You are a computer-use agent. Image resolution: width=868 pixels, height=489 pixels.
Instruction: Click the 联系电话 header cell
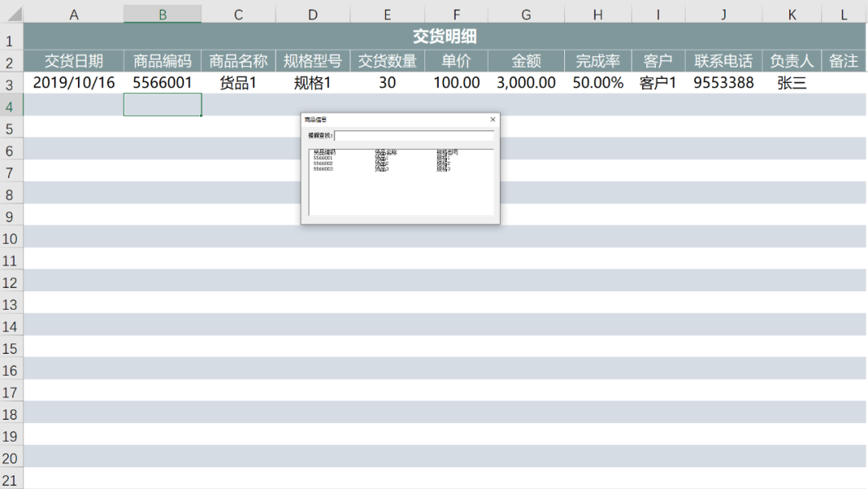723,61
